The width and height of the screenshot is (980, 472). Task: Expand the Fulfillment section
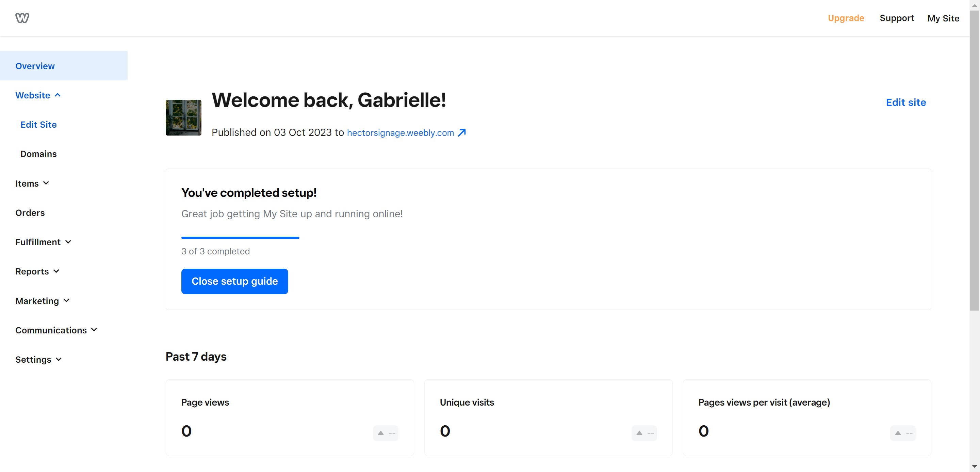click(43, 242)
